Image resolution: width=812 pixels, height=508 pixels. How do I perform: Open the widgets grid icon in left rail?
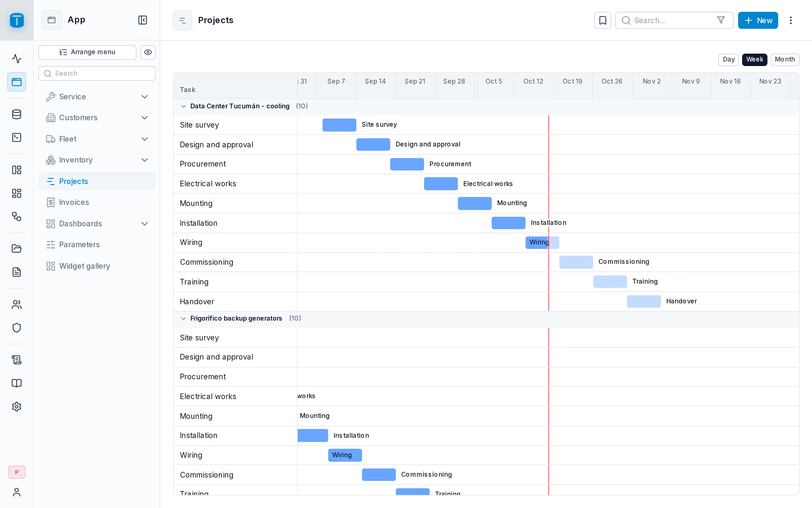[x=17, y=193]
